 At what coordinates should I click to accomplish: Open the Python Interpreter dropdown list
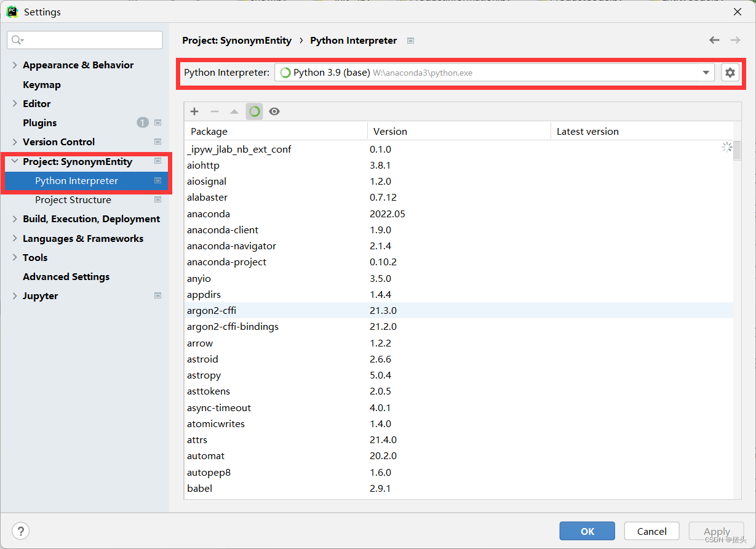pyautogui.click(x=706, y=72)
